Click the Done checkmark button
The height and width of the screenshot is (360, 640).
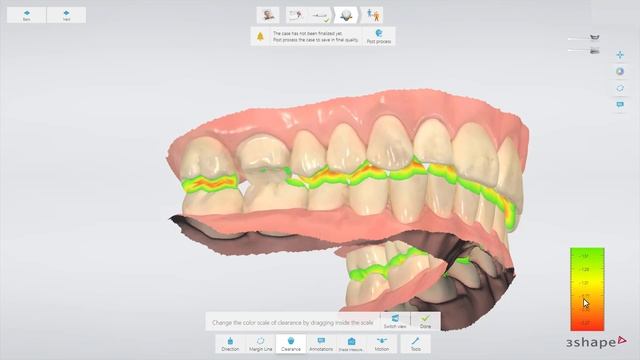click(x=425, y=321)
